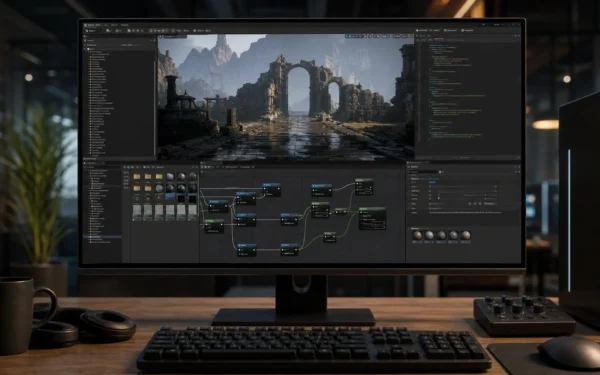Select the green-headed node at graph's left edge

(x=214, y=226)
